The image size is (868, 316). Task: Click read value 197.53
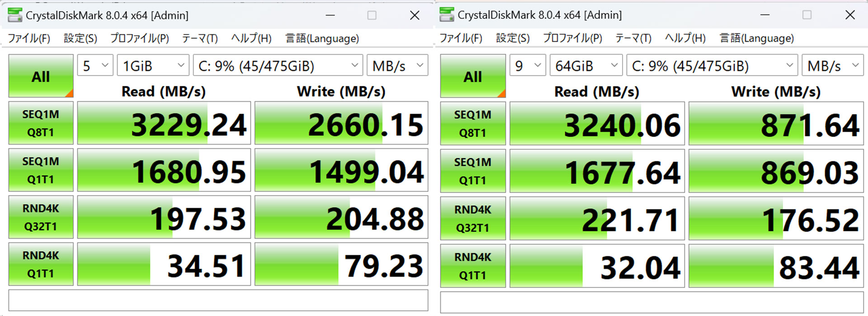164,217
